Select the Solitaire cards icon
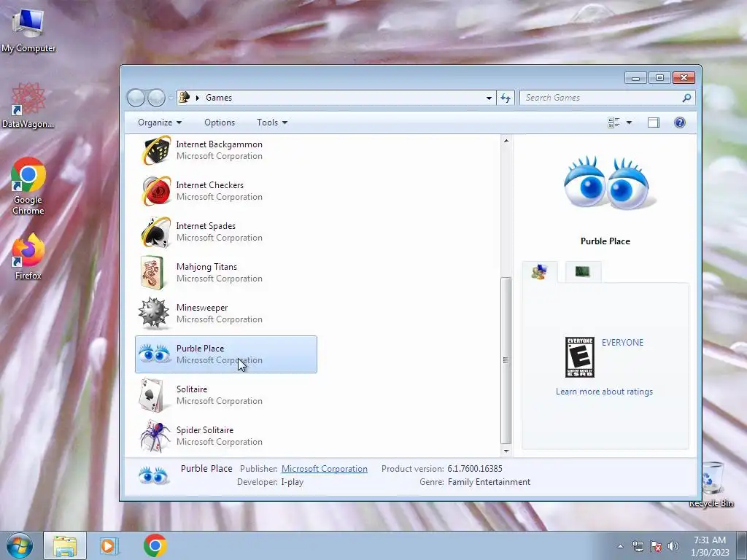 152,395
